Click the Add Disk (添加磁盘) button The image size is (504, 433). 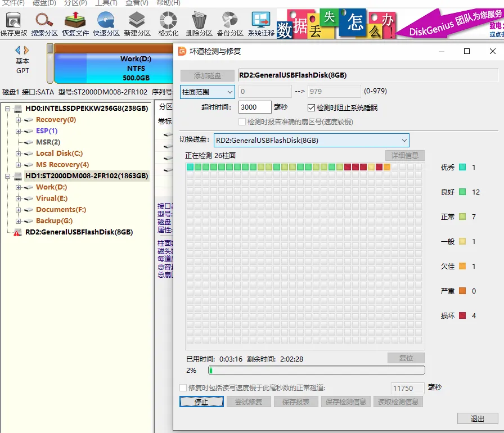(208, 75)
